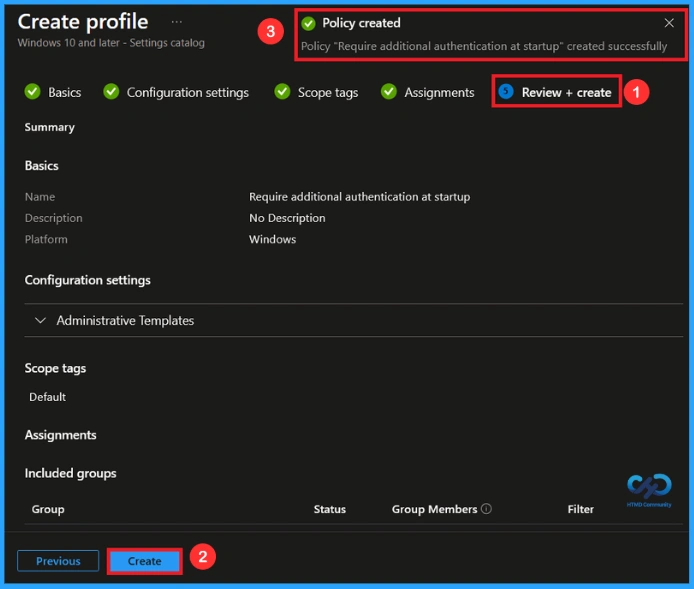The image size is (694, 589).
Task: Click the Platform field label
Action: point(46,239)
